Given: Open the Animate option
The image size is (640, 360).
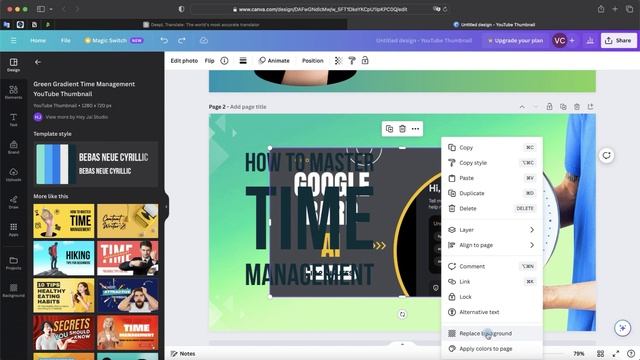Looking at the screenshot, I should point(274,60).
